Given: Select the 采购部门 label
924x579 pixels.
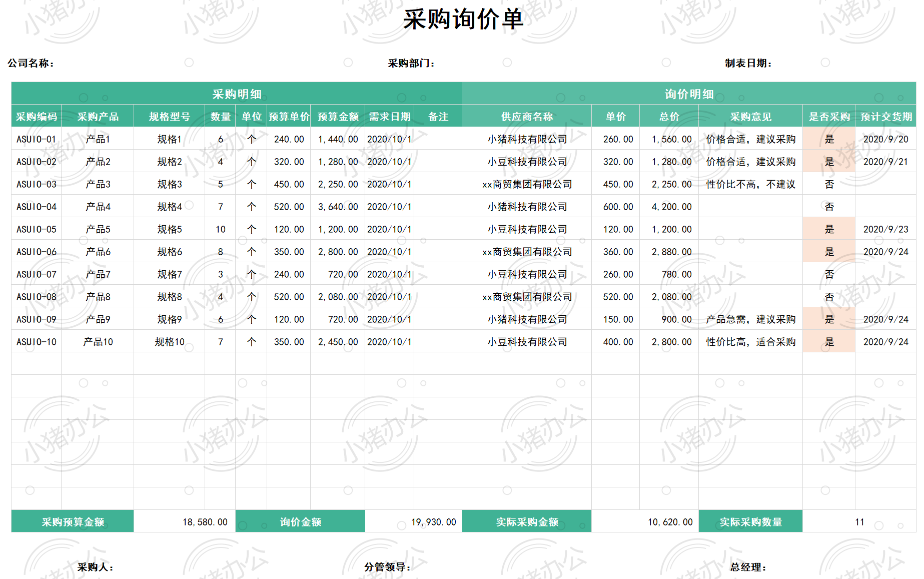Looking at the screenshot, I should point(411,63).
